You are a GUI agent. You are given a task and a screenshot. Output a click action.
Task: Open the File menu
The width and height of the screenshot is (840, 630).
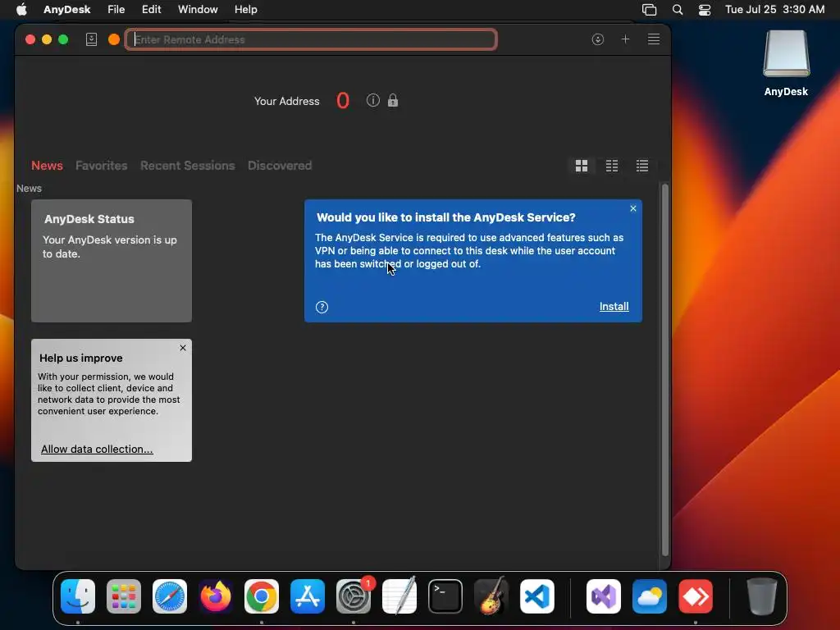point(116,10)
